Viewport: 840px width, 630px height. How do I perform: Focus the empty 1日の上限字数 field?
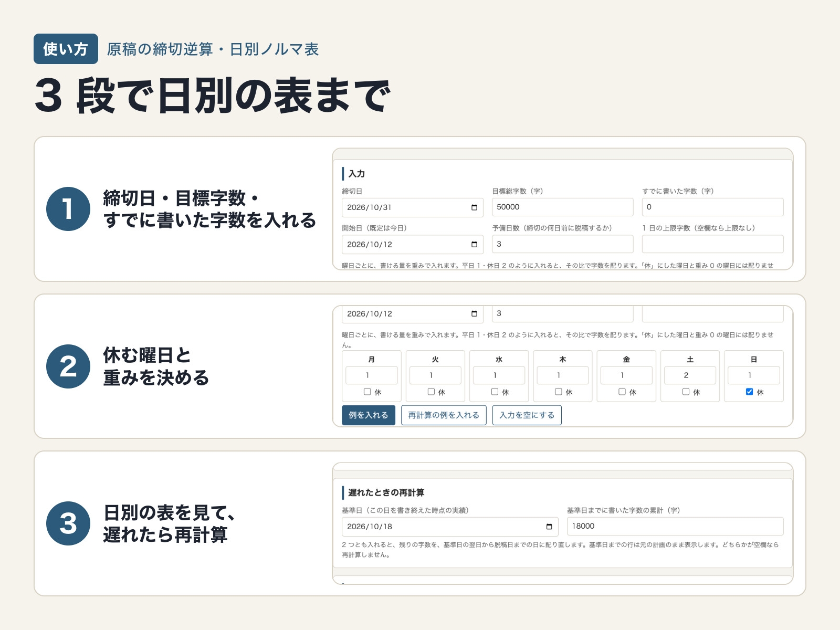(713, 244)
